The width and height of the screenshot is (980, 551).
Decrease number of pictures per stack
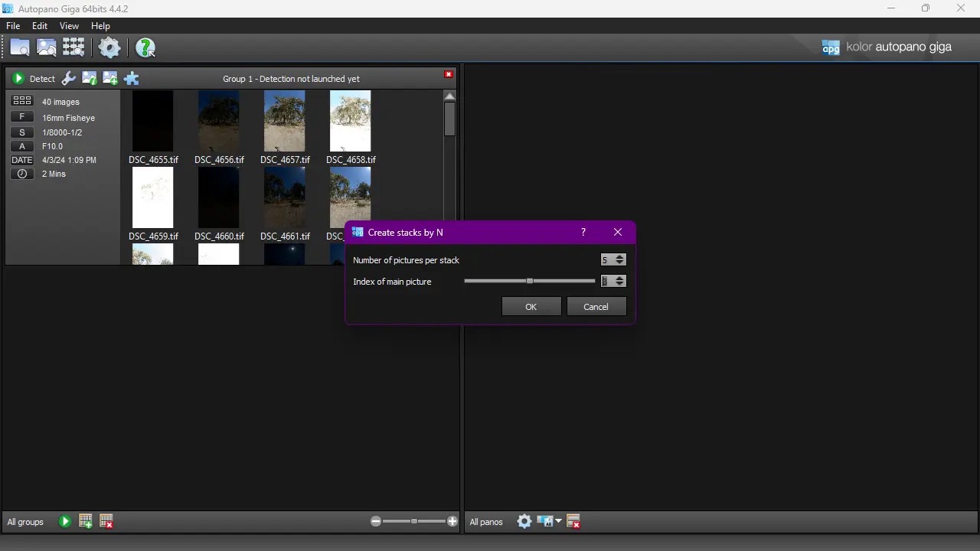pyautogui.click(x=620, y=263)
